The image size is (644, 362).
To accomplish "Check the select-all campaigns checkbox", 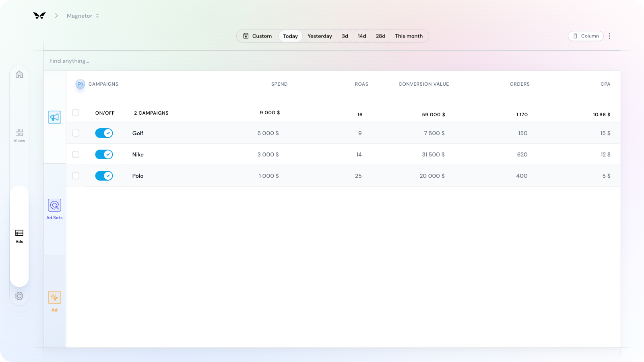I will point(76,113).
